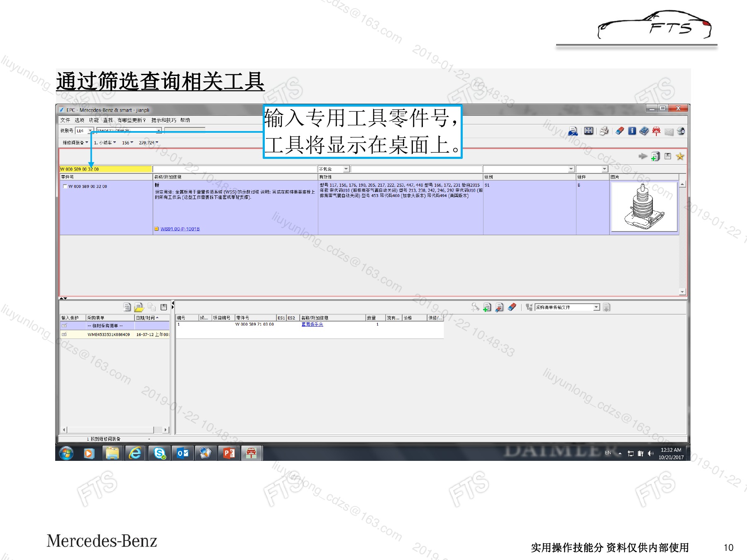Click the red car-on-lift workshop icon
This screenshot has height=560, width=747.
click(656, 131)
